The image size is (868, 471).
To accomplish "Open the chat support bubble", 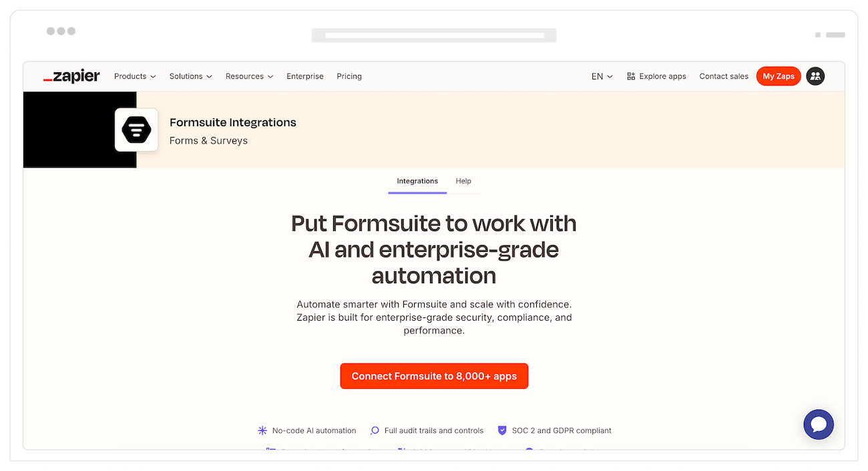I will pos(819,424).
